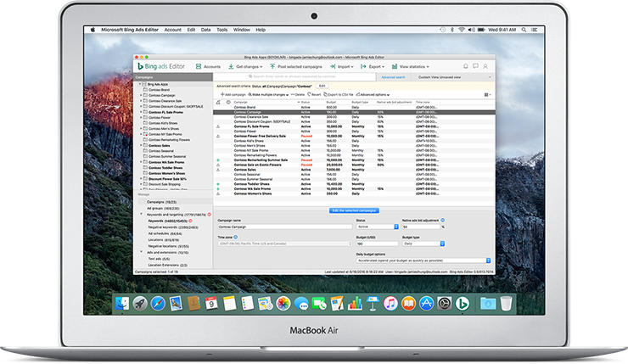This screenshot has width=628, height=364.
Task: Open the Get changes dropdown
Action: click(x=245, y=66)
